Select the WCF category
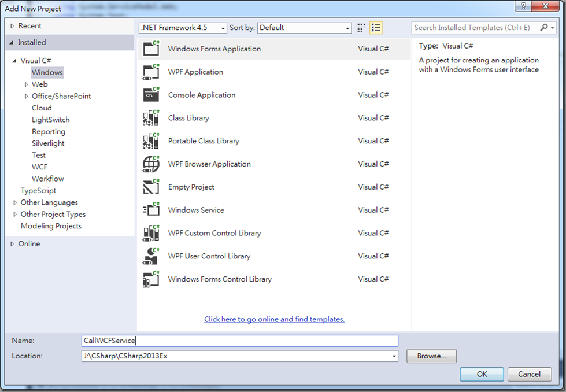 [39, 167]
